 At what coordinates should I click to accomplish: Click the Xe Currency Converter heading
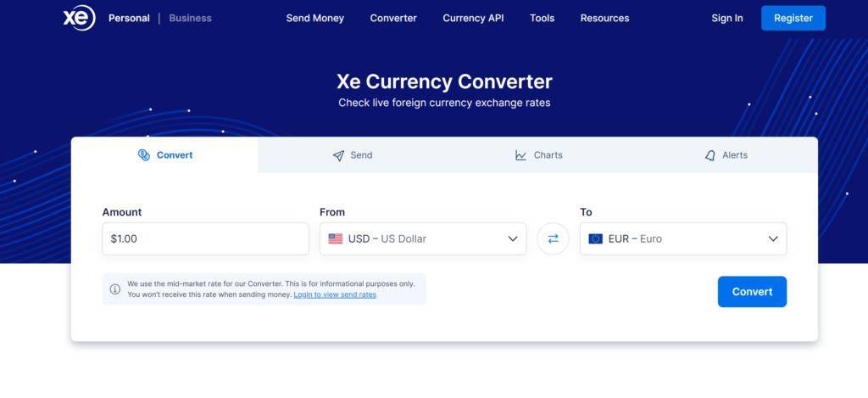click(x=444, y=82)
